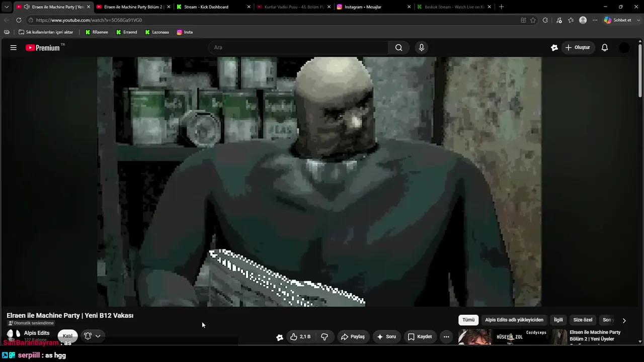The image size is (644, 362).
Task: Open YouTube notifications bell in header
Action: tap(605, 48)
